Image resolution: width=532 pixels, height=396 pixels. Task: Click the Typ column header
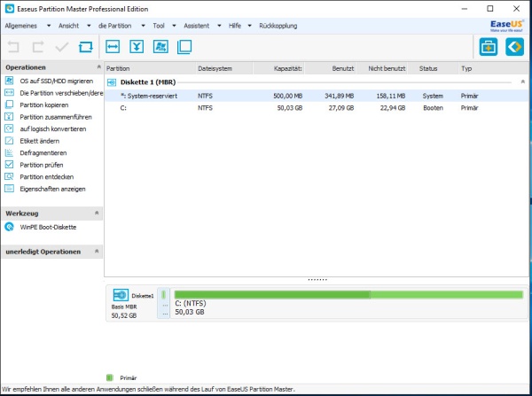click(x=494, y=68)
